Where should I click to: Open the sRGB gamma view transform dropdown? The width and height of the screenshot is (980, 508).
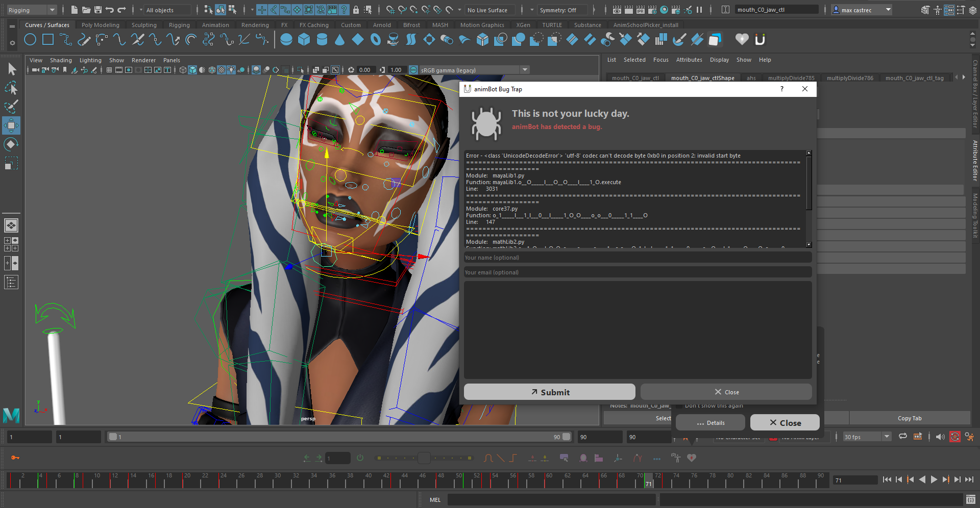(475, 70)
